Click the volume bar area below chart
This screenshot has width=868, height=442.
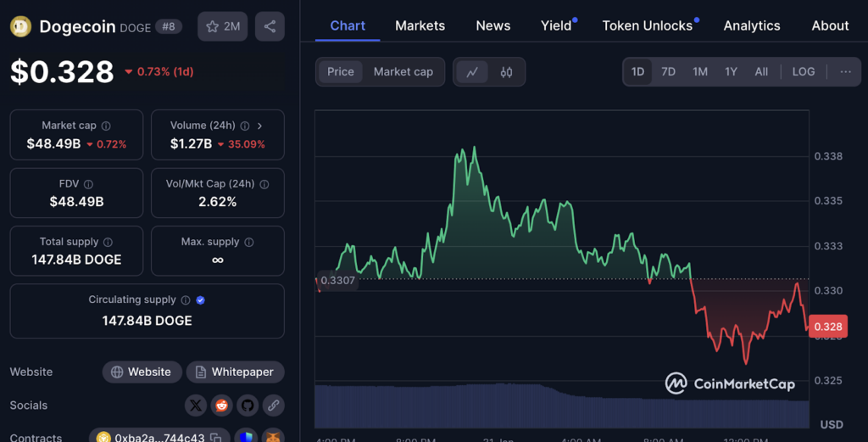(559, 407)
